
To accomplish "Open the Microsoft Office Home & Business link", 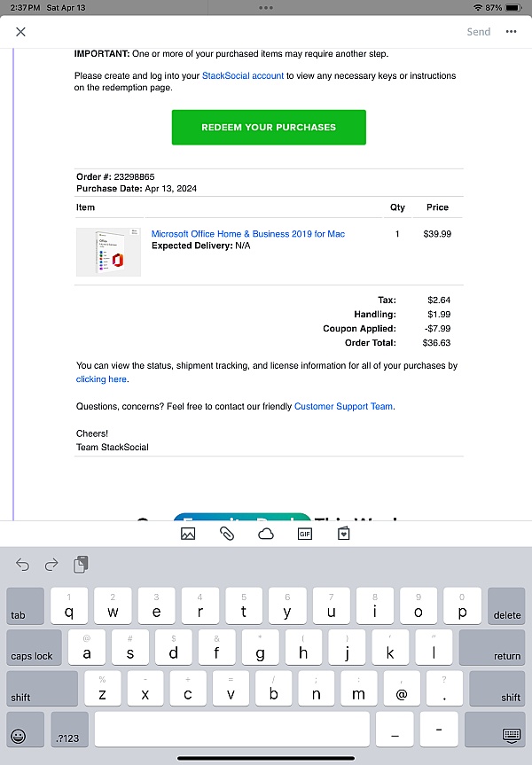I will (248, 234).
